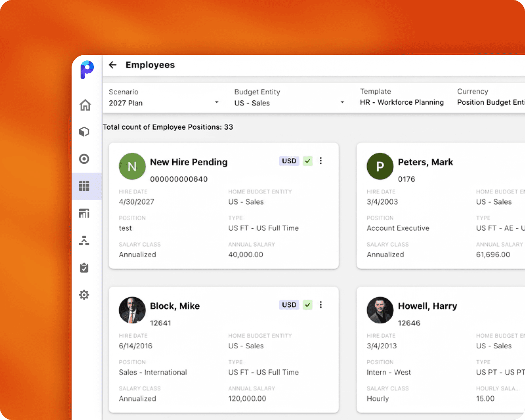
Task: Select the US - Sales budget entity field
Action: (290, 103)
